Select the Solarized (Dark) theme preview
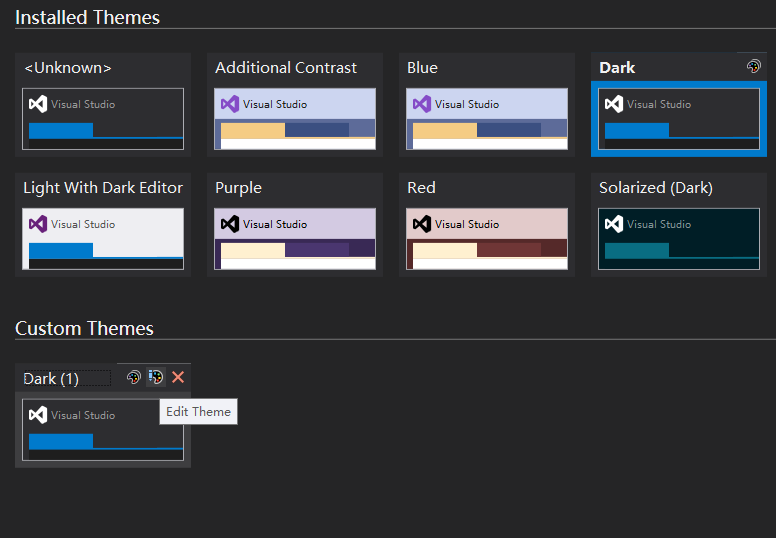The height and width of the screenshot is (538, 776). click(x=679, y=239)
